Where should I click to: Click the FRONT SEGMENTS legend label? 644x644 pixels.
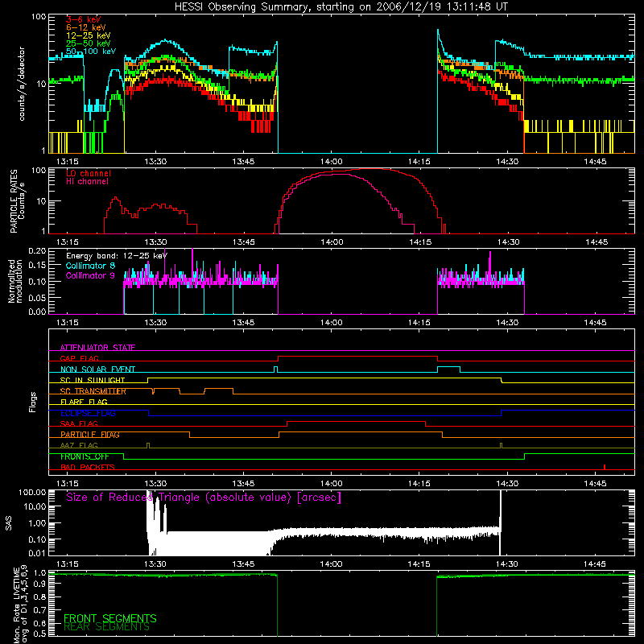[110, 618]
